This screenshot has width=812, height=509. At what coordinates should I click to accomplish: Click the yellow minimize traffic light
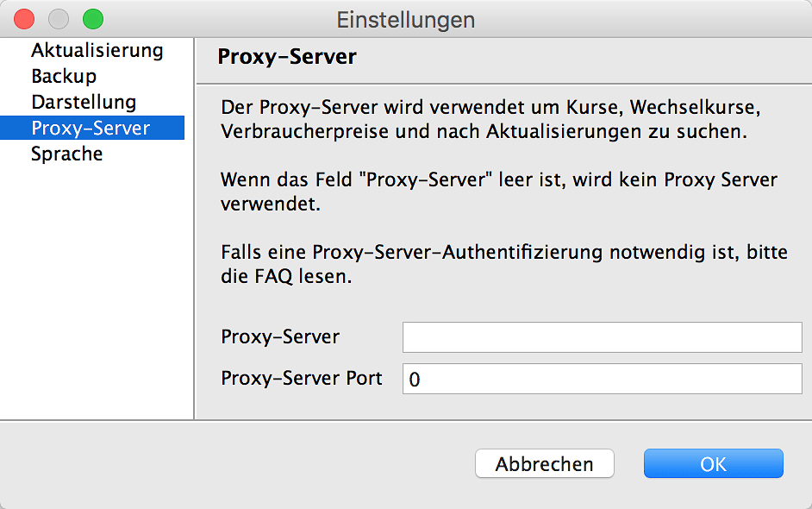click(58, 16)
